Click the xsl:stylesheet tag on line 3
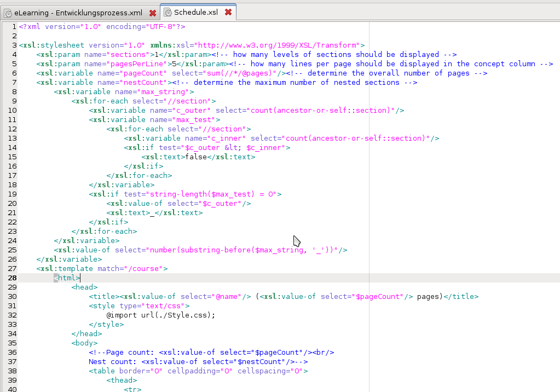The image size is (560, 392). coord(51,45)
